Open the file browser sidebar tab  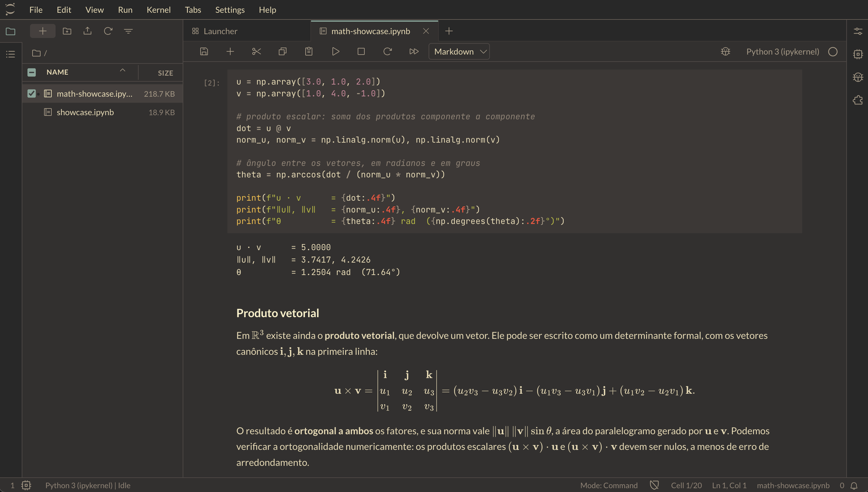coord(11,31)
